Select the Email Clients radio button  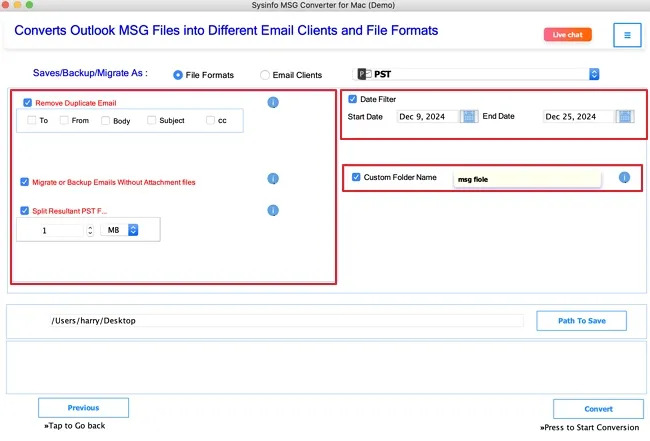[x=264, y=75]
